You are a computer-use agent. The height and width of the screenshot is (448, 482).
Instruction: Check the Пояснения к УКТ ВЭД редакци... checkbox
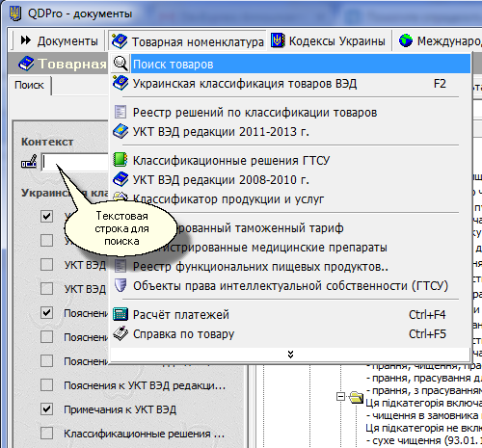coord(47,384)
